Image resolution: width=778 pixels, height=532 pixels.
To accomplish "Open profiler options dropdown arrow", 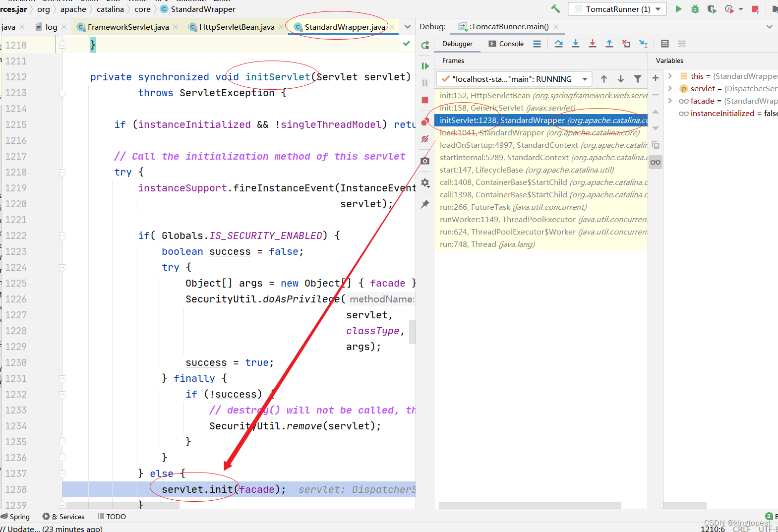I will point(741,9).
